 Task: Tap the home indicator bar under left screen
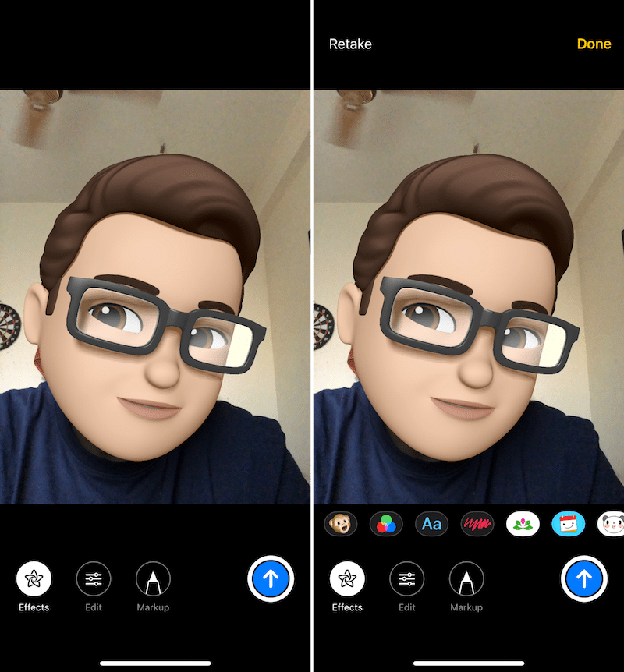pyautogui.click(x=155, y=663)
